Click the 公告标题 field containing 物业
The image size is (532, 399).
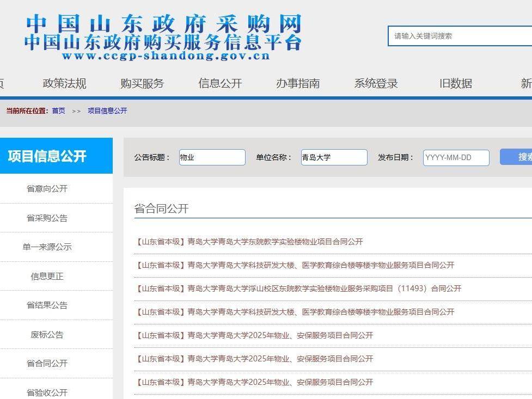(x=212, y=157)
